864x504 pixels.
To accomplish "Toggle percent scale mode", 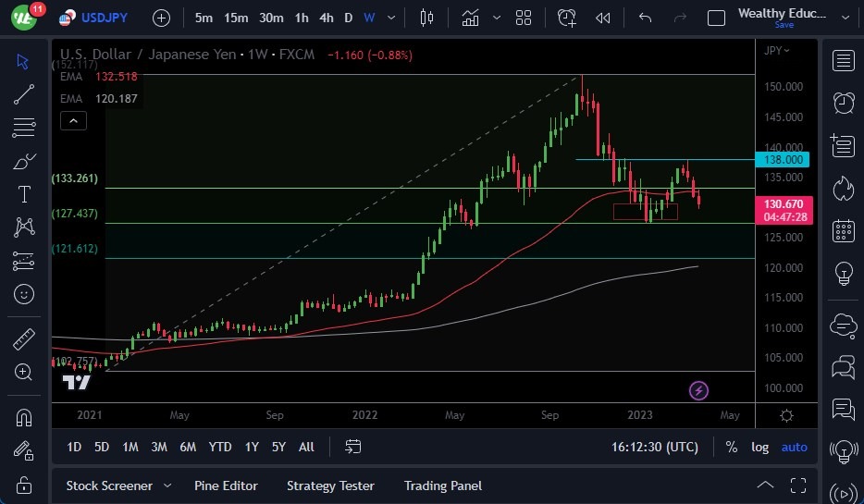I will (x=731, y=447).
